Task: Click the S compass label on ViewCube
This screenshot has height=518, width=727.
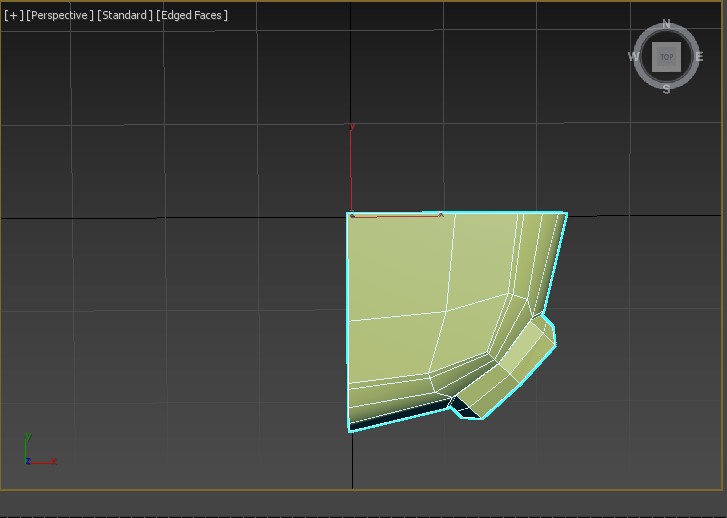Action: pos(666,88)
